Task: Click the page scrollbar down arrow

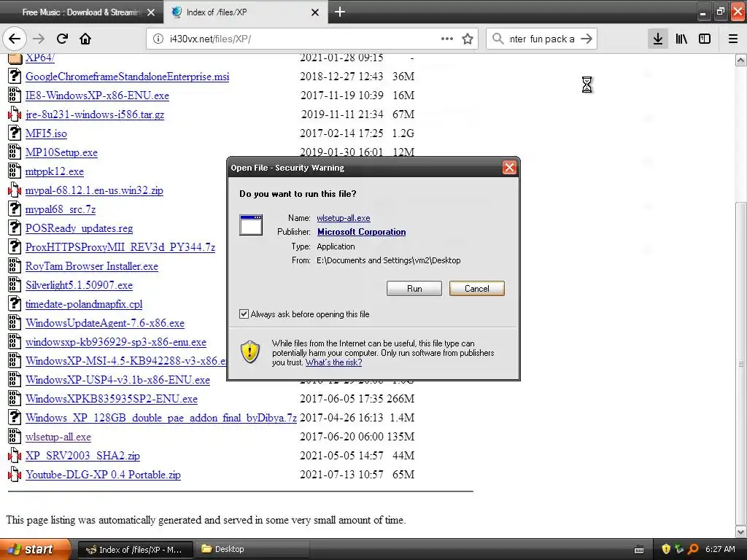Action: (x=741, y=531)
